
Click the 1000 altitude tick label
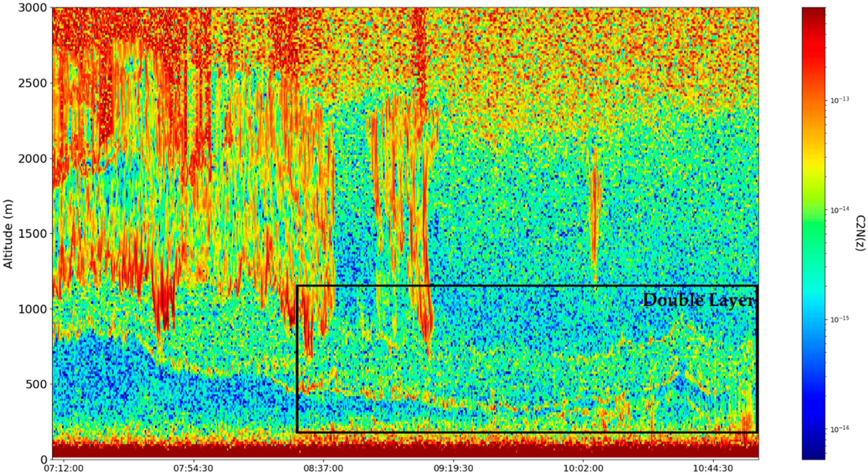point(32,309)
